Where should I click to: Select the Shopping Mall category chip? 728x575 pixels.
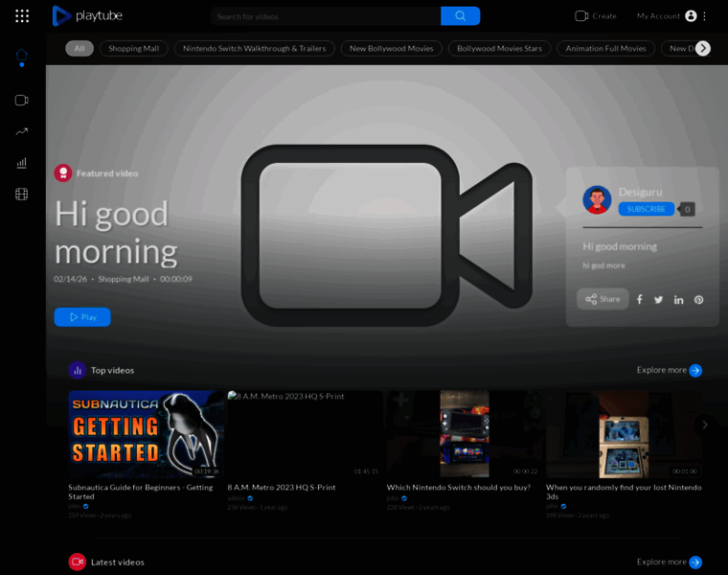pos(133,48)
